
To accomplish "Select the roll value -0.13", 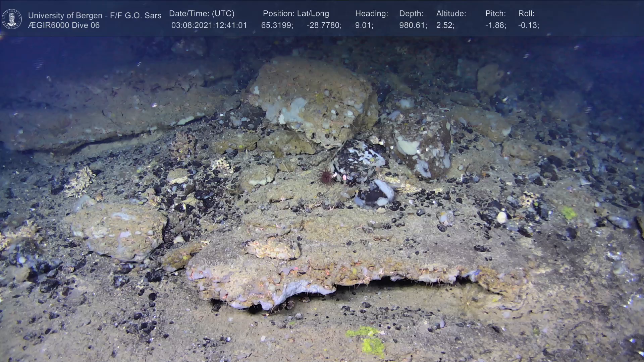I will coord(528,25).
